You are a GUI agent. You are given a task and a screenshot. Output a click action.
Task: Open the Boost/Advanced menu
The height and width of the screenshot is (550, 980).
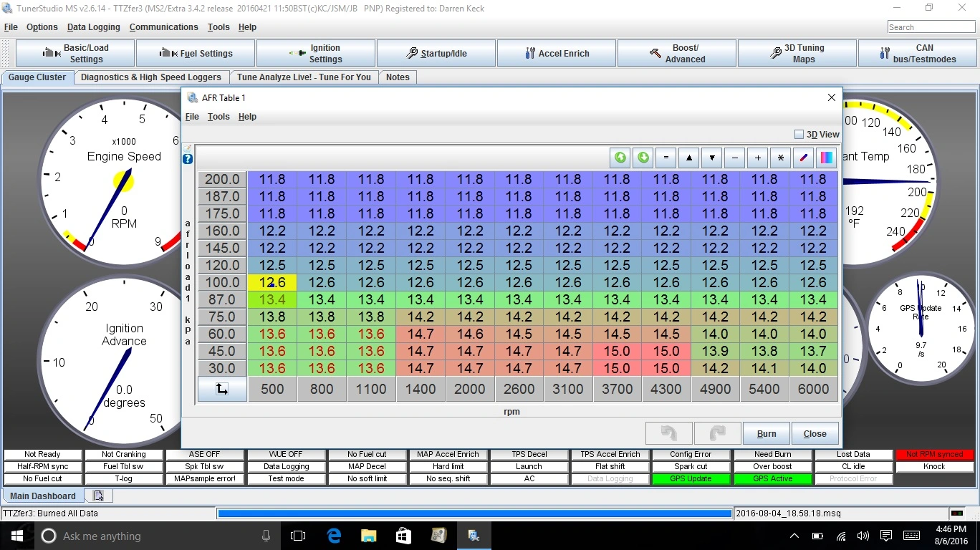pyautogui.click(x=677, y=54)
